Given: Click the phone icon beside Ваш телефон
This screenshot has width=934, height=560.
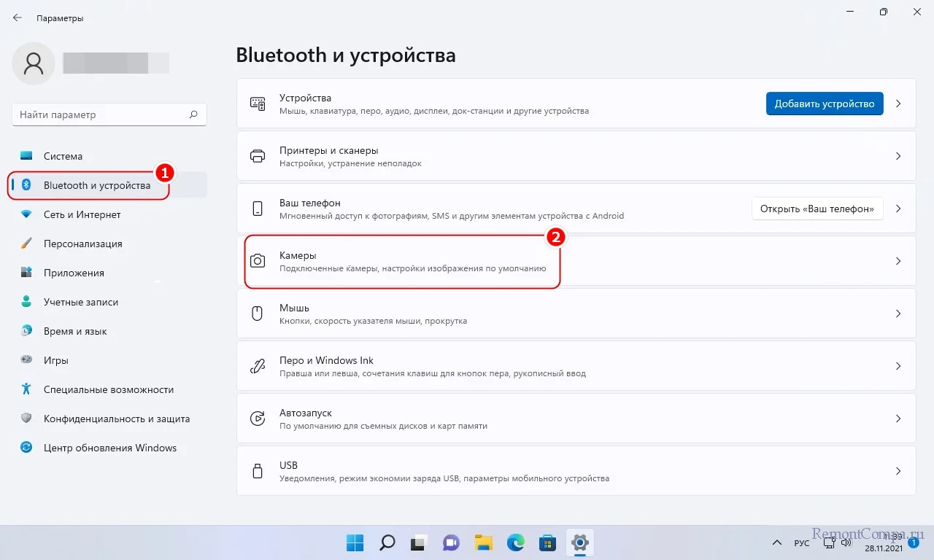Looking at the screenshot, I should pyautogui.click(x=258, y=209).
